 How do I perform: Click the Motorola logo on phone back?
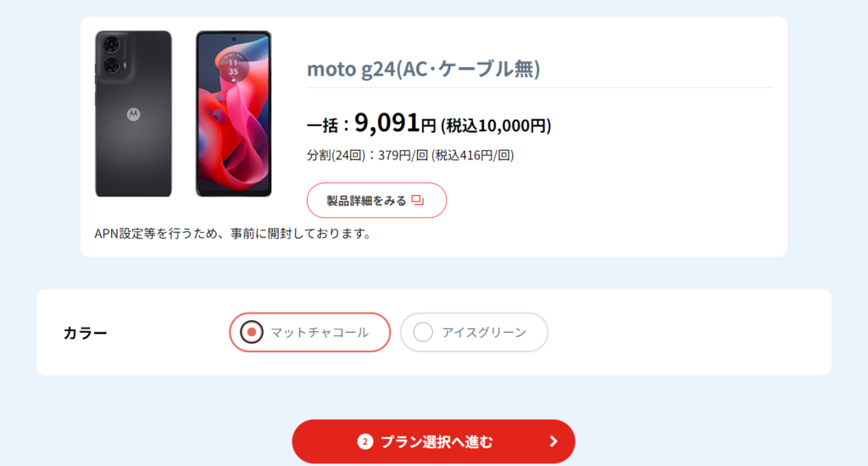coord(133,114)
